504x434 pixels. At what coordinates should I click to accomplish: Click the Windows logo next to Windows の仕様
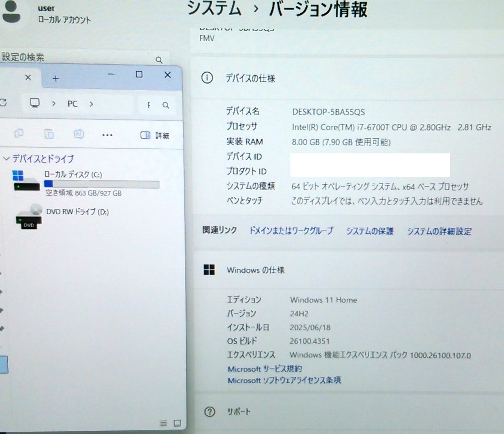pos(209,270)
